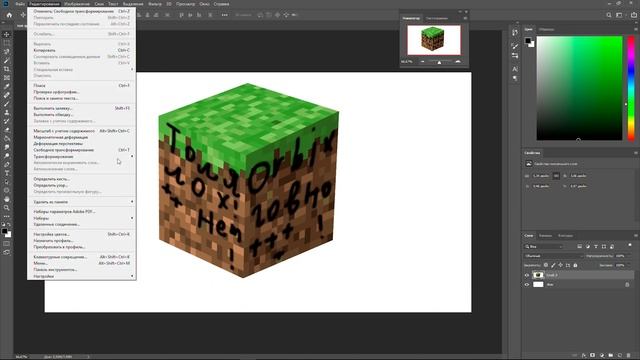Filter layers by type layer icon
Viewport: 640px width, 360px height.
(x=596, y=247)
